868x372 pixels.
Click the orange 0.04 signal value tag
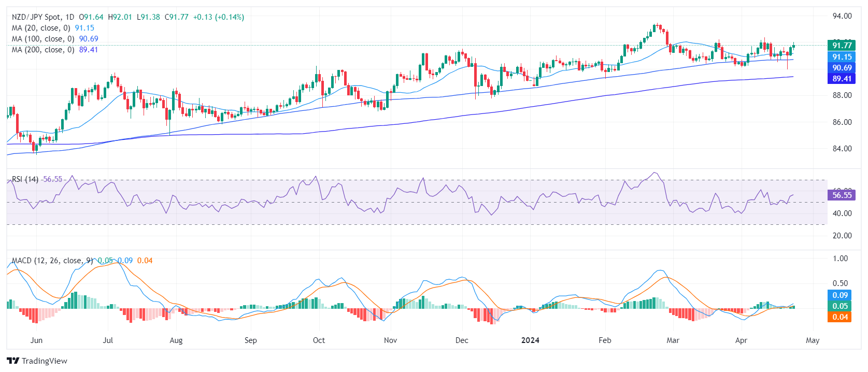(x=840, y=317)
